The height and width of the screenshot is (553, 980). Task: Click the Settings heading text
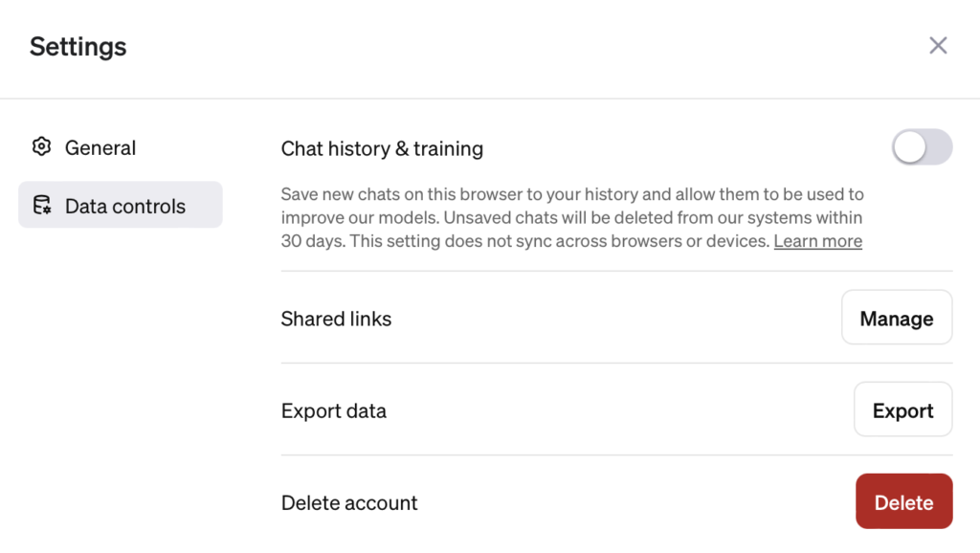coord(78,47)
